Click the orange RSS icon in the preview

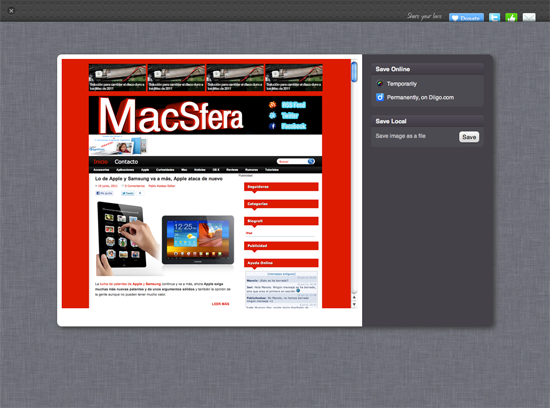point(273,105)
